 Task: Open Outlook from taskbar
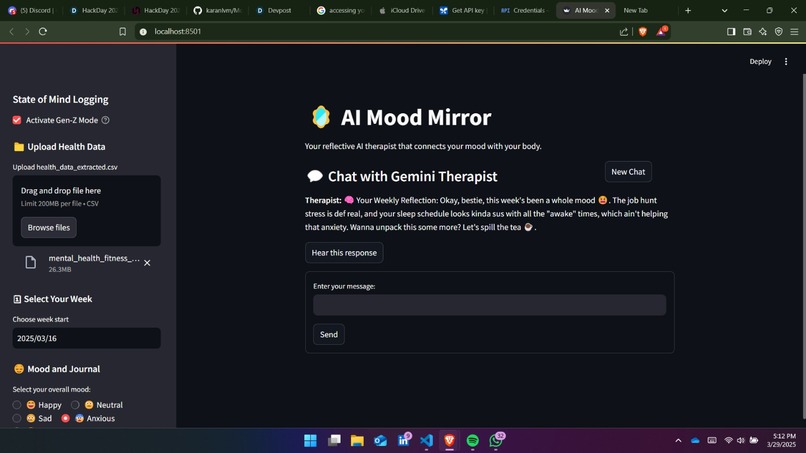pyautogui.click(x=380, y=441)
